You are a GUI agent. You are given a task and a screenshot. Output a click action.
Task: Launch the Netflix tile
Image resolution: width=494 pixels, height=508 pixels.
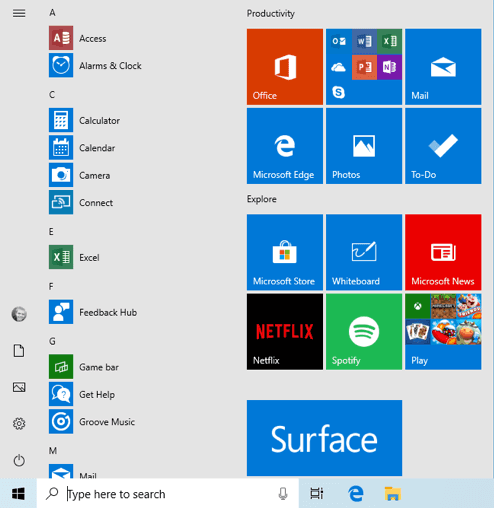tap(285, 332)
